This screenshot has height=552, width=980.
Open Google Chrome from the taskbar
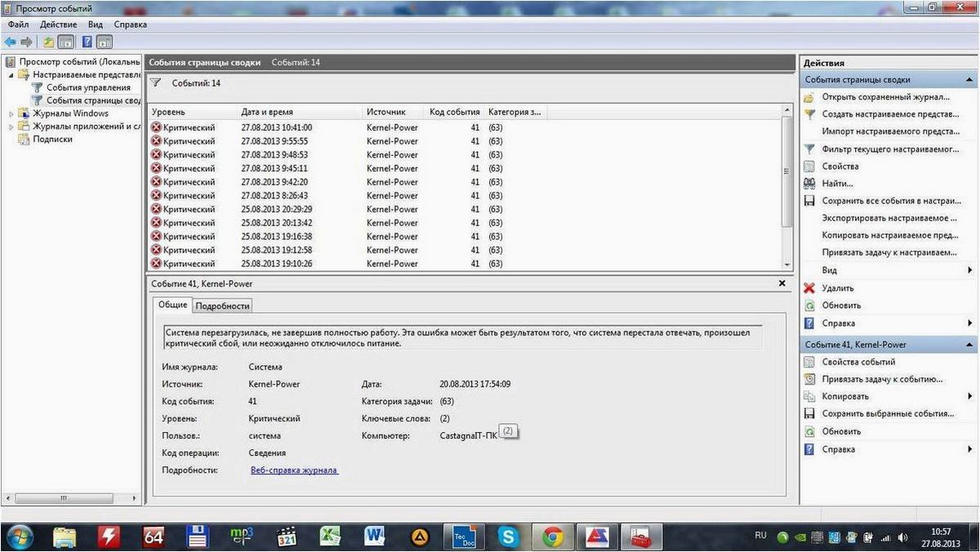553,536
